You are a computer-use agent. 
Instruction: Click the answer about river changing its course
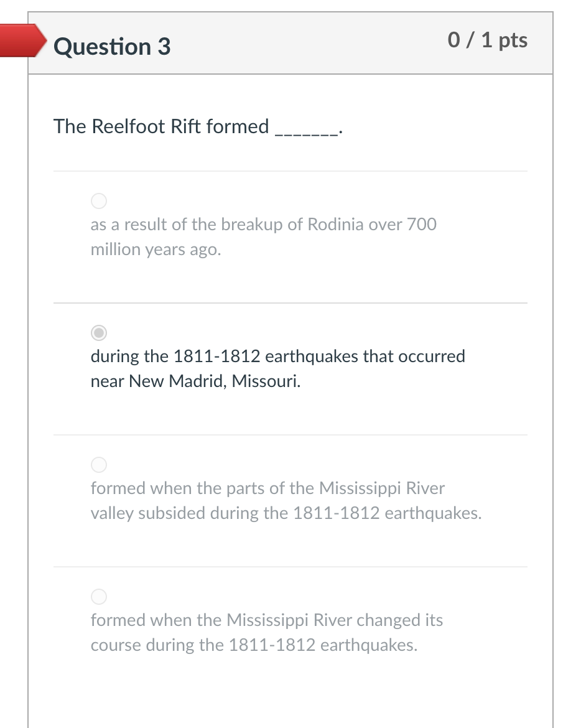[267, 632]
